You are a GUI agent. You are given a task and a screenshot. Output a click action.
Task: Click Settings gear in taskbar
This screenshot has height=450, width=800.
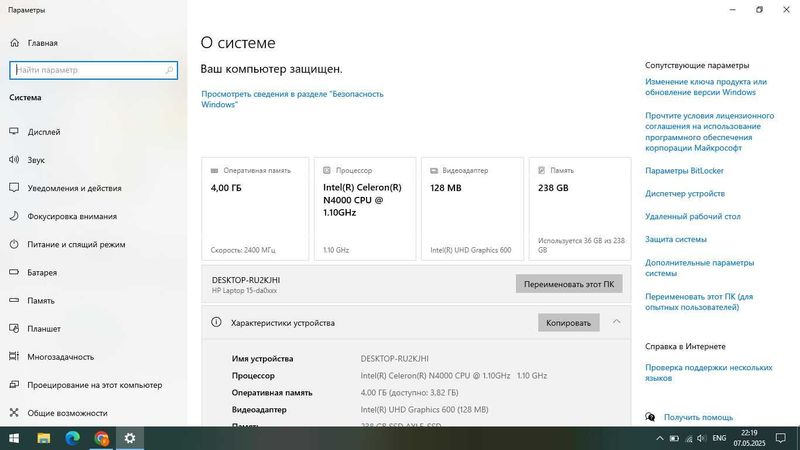point(130,438)
